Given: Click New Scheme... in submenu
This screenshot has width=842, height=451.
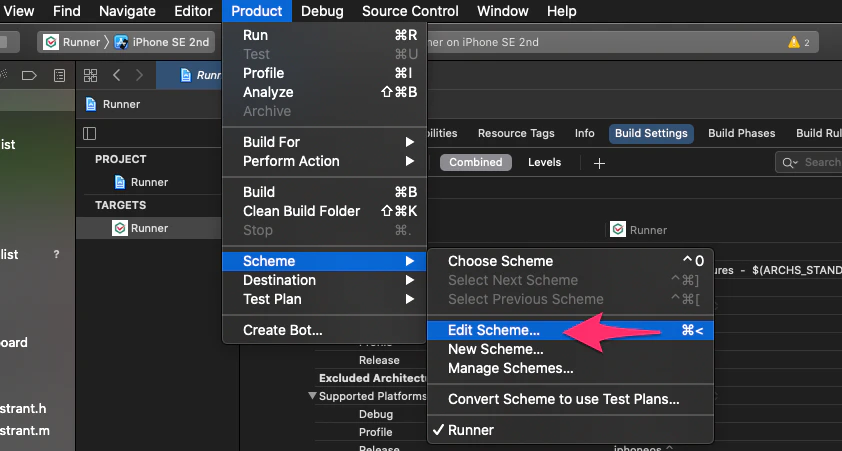Looking at the screenshot, I should click(570, 349).
